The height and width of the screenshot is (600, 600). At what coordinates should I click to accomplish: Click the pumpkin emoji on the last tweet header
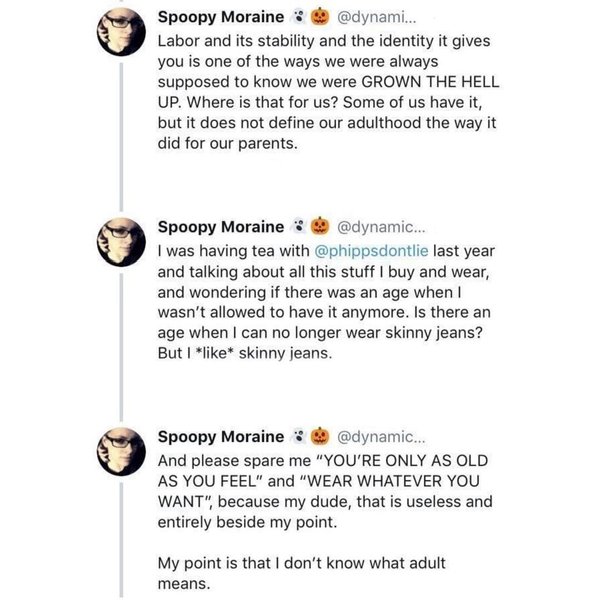tap(321, 437)
